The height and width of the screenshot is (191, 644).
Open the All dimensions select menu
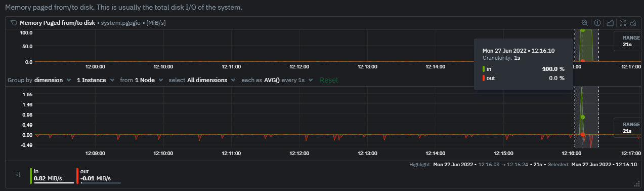[201, 80]
